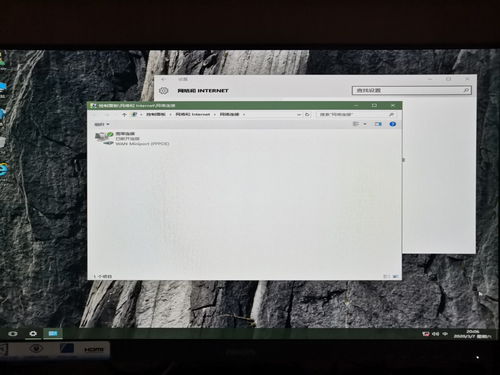Image resolution: width=500 pixels, height=375 pixels.
Task: Click the Settings gear icon in taskbar
Action: (33, 334)
